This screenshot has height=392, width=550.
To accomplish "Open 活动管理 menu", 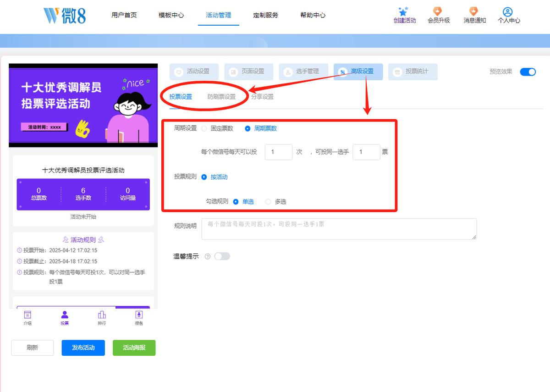I will [219, 15].
